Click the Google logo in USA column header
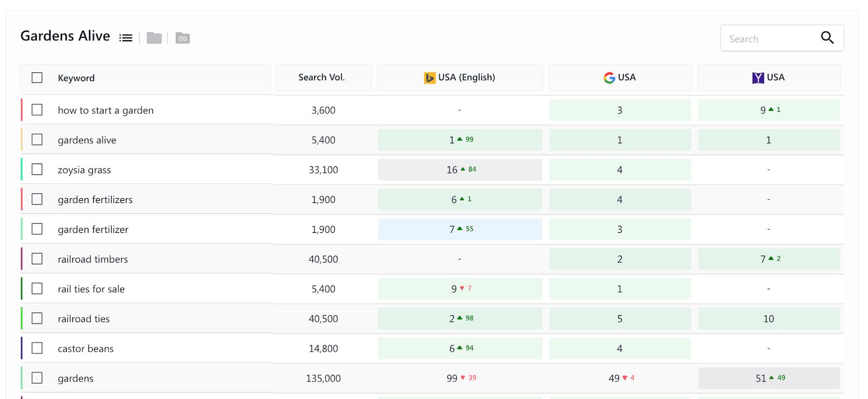The width and height of the screenshot is (868, 399). tap(609, 78)
